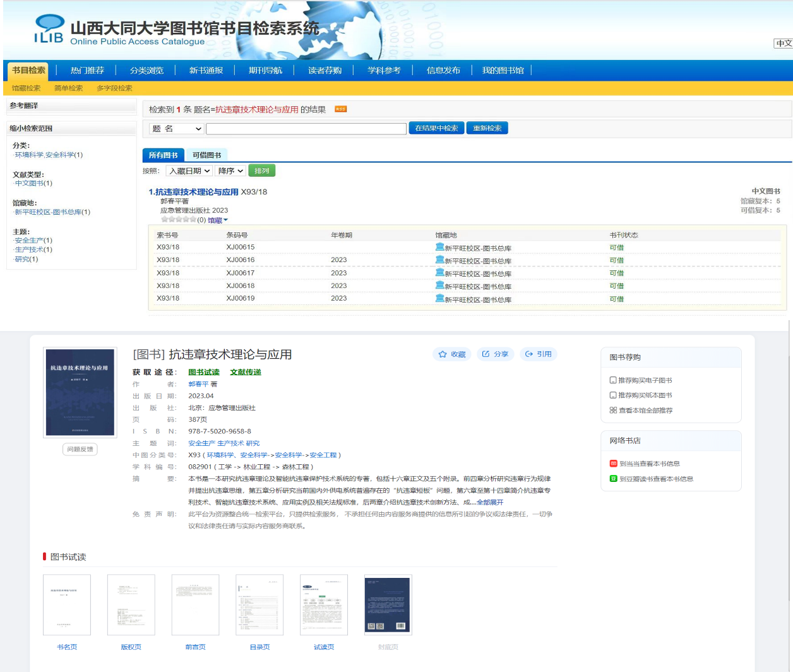
Task: Click the 收藏 star button
Action: pos(452,354)
